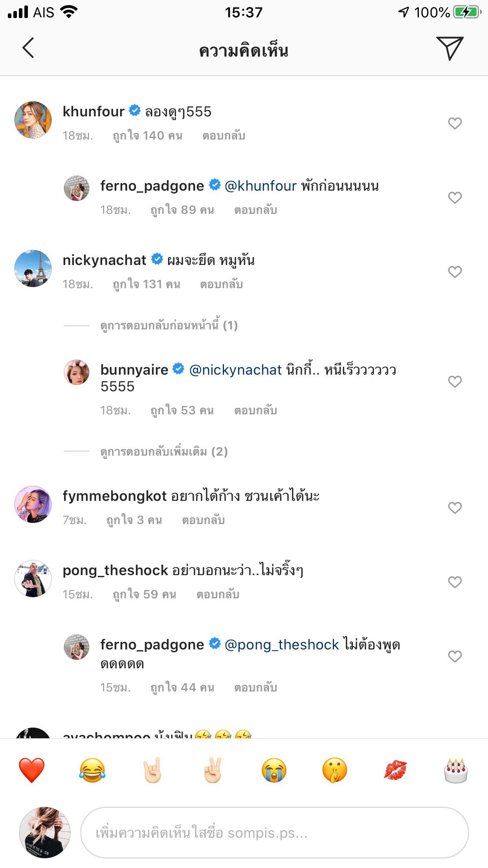This screenshot has width=488, height=868.
Task: Insert rock-on hand emoji
Action: [x=153, y=770]
